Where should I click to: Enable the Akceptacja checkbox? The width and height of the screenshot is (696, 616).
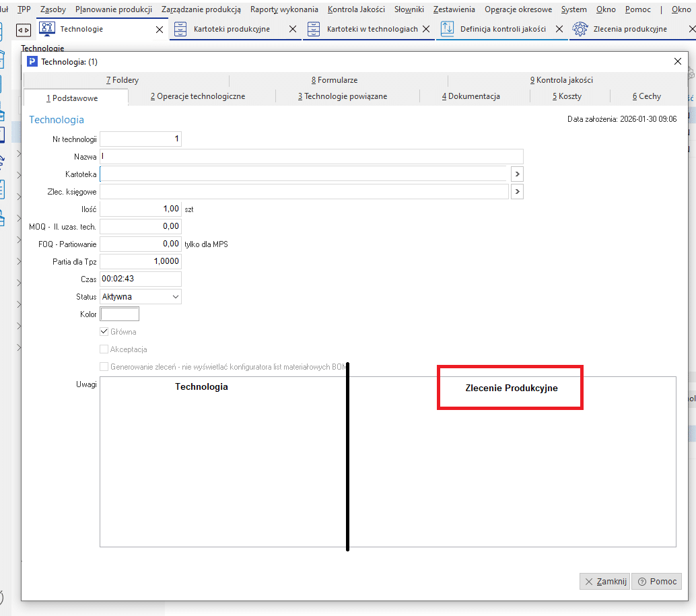pos(104,349)
